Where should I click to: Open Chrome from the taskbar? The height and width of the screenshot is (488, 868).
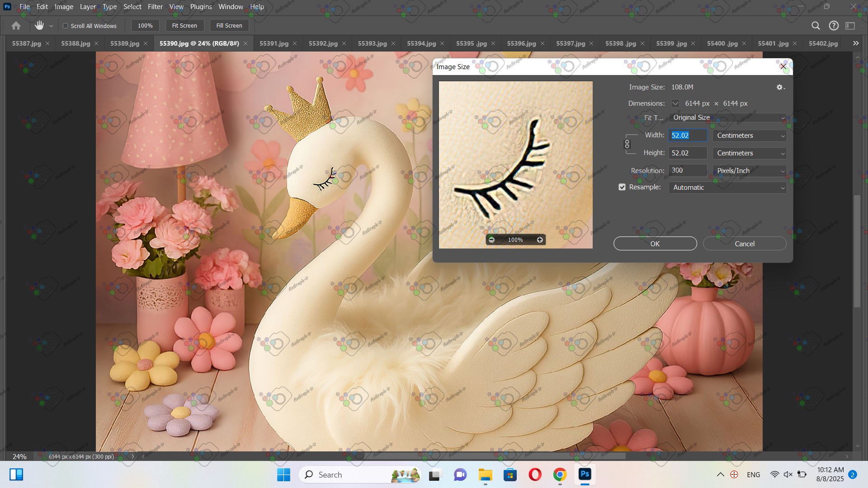[x=560, y=474]
